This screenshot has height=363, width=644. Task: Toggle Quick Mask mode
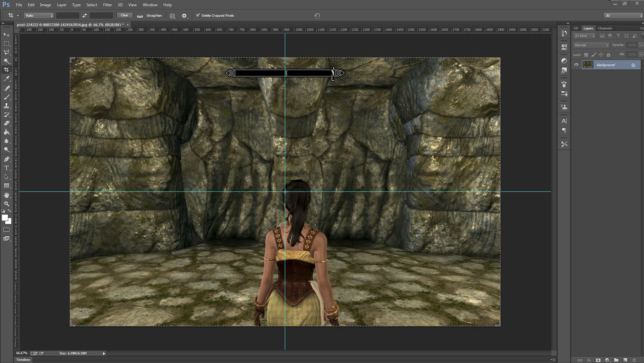7,230
